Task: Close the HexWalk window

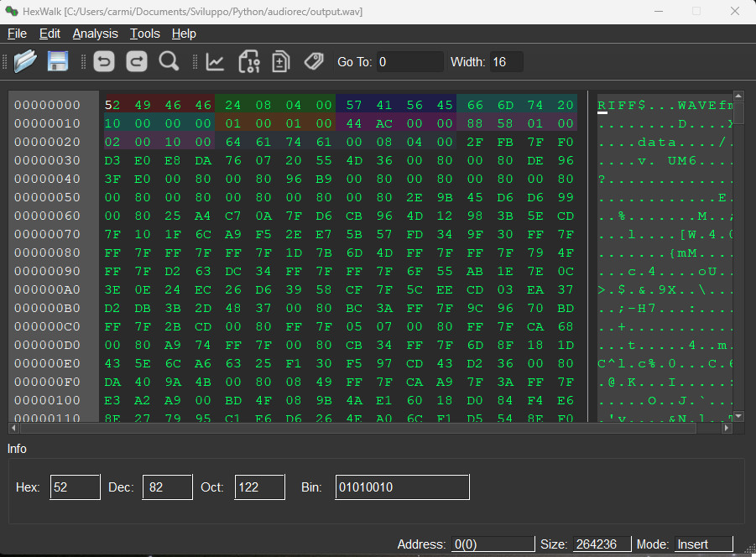Action: tap(735, 11)
